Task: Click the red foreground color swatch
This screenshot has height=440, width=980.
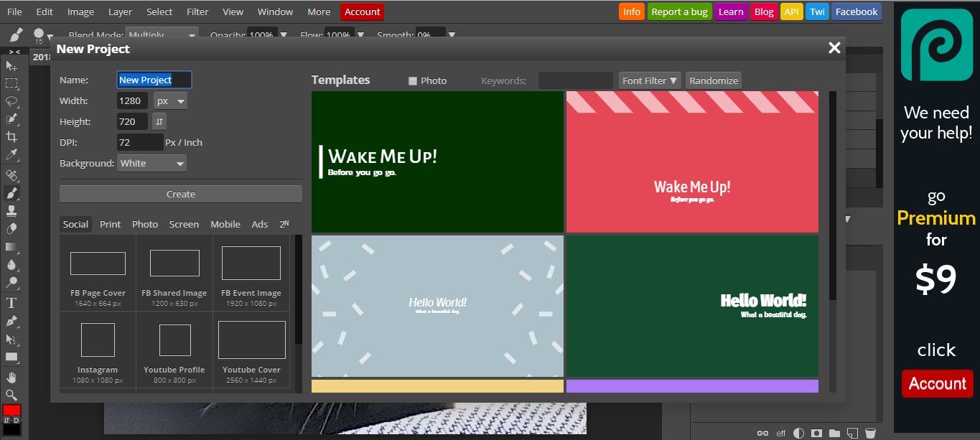Action: coord(11,411)
